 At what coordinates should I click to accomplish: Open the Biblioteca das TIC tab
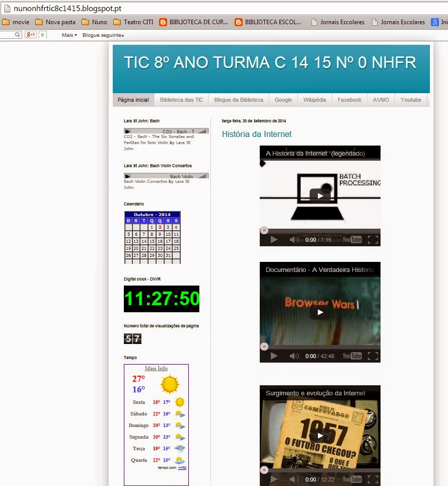click(181, 100)
